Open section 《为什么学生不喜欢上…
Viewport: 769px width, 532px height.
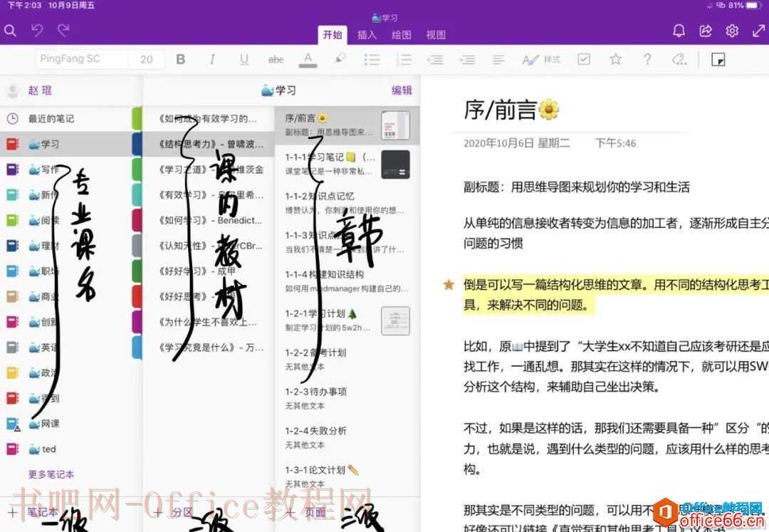(209, 322)
